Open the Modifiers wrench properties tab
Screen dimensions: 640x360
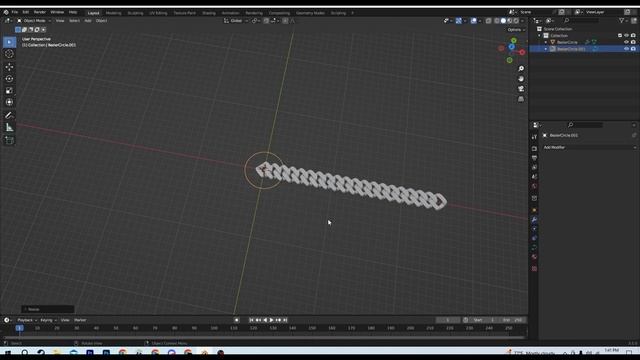click(534, 220)
